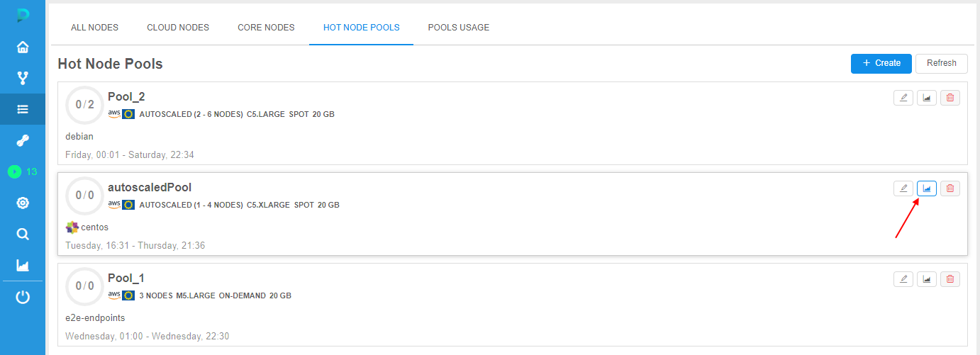The width and height of the screenshot is (980, 355).
Task: Select the Hot Node Pools tab
Action: tap(361, 28)
